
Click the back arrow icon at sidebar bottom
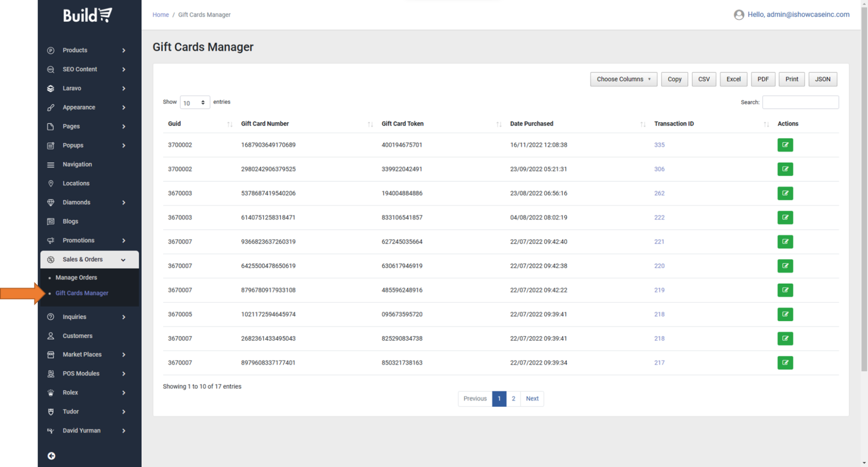(x=51, y=456)
